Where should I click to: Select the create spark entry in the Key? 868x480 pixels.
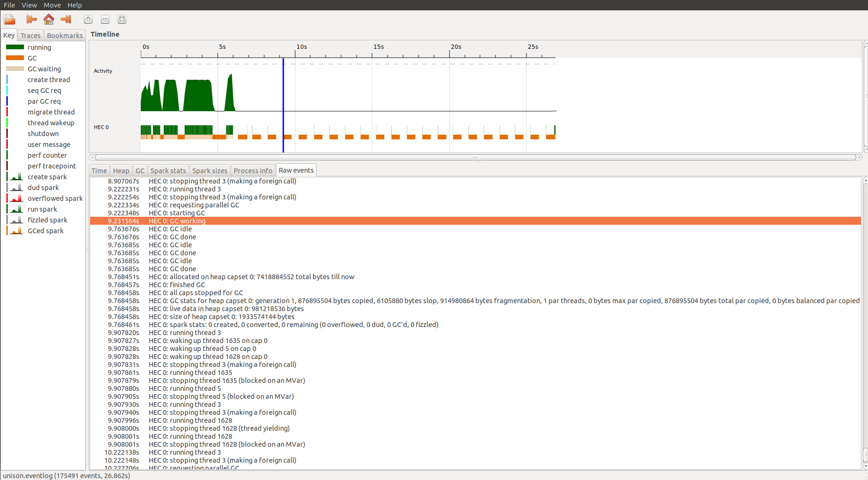pyautogui.click(x=47, y=176)
